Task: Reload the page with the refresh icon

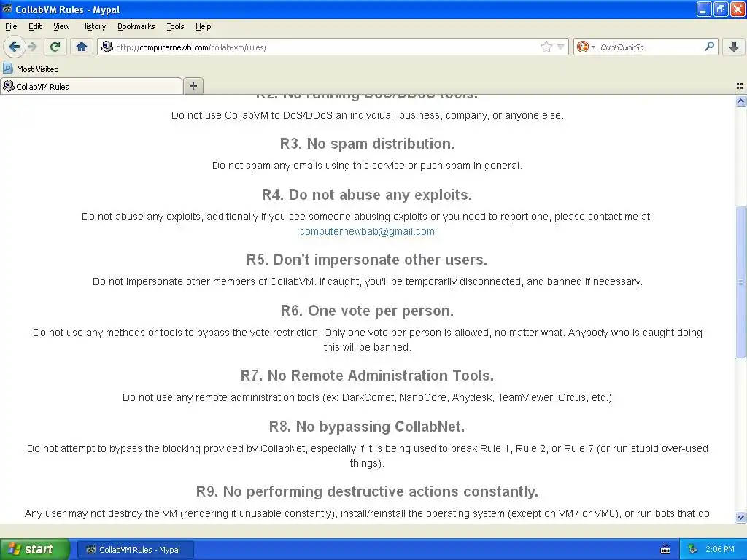Action: (55, 47)
